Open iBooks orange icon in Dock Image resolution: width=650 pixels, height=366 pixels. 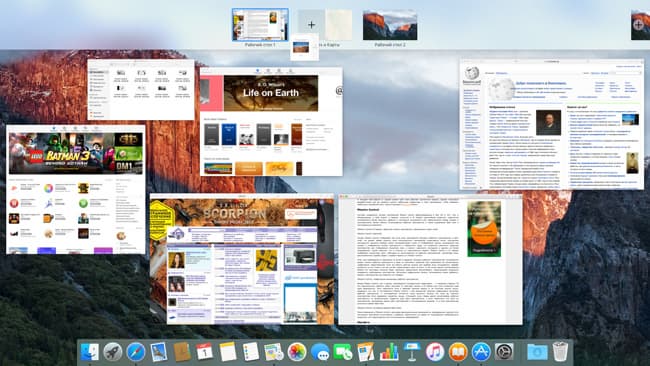[x=458, y=352]
